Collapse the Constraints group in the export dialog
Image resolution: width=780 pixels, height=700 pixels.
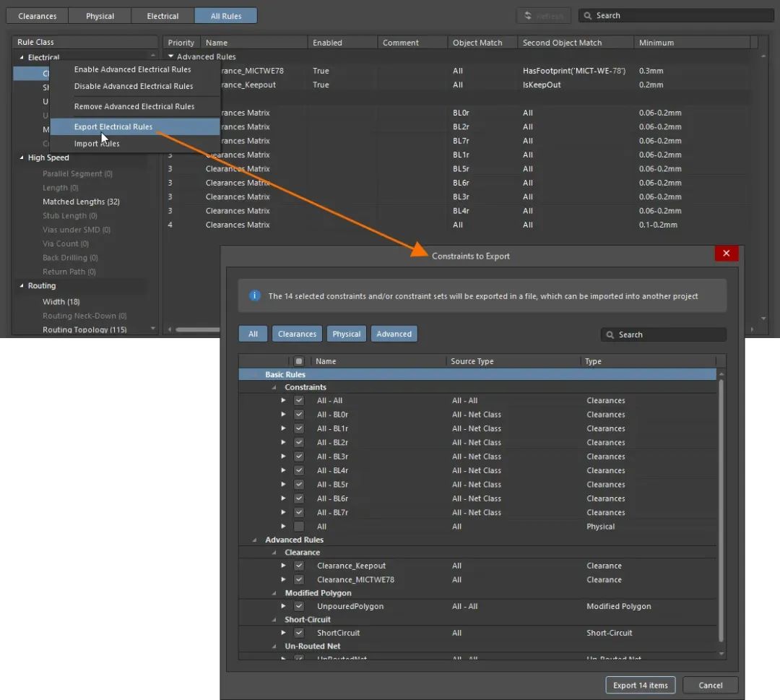tap(274, 387)
